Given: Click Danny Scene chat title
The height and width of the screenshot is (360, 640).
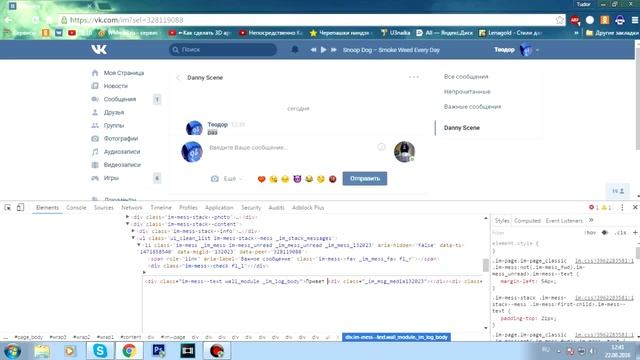Looking at the screenshot, I should tap(205, 78).
